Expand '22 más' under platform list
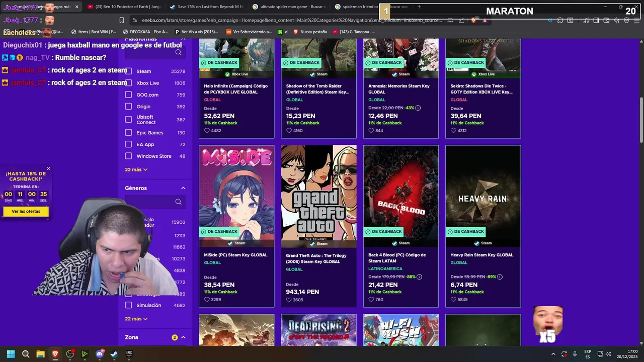Image resolution: width=644 pixels, height=362 pixels. point(136,169)
